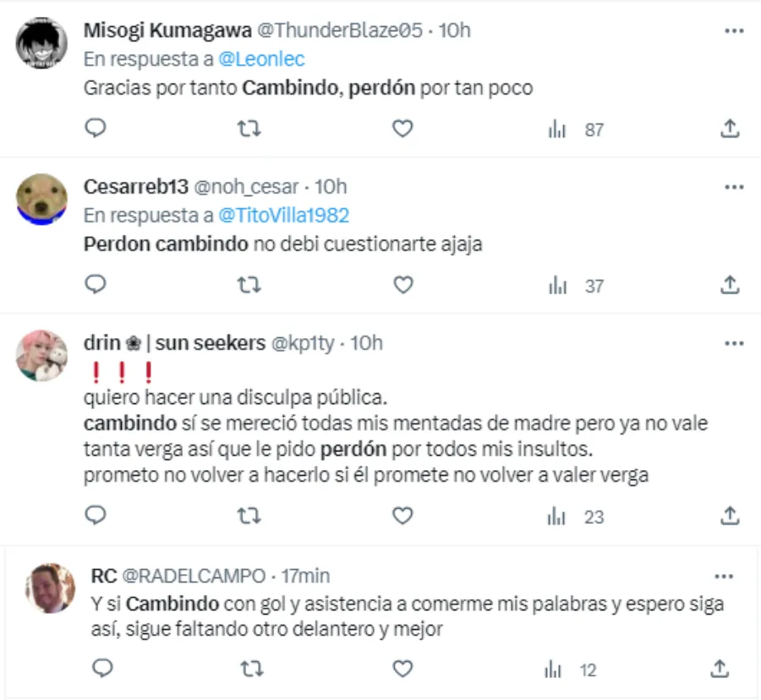Like the drin sun seekers tweet

[x=403, y=515]
